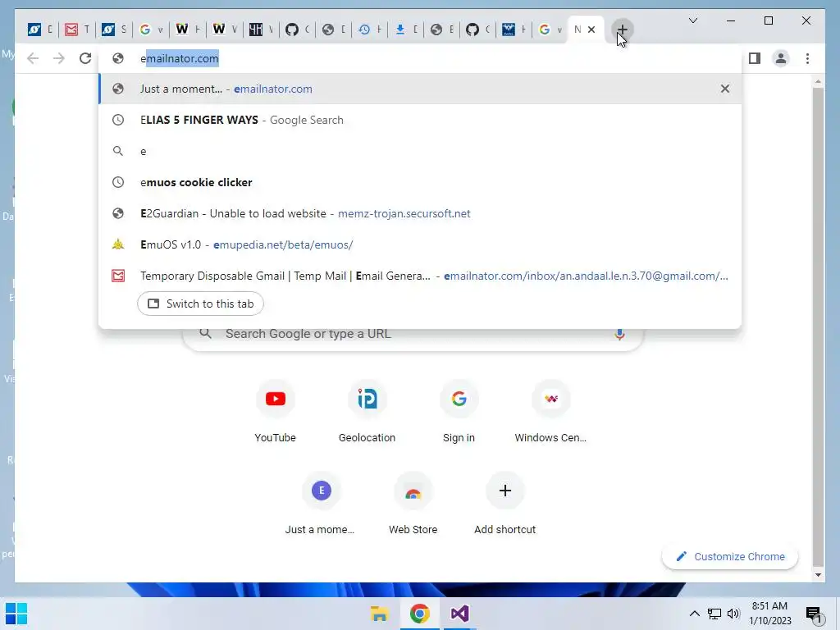Image resolution: width=840 pixels, height=630 pixels.
Task: Switch to the History tab with clock icon
Action: (370, 30)
